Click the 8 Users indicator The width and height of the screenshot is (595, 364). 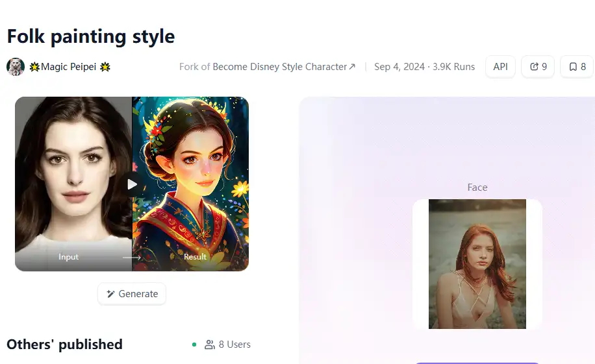(228, 345)
